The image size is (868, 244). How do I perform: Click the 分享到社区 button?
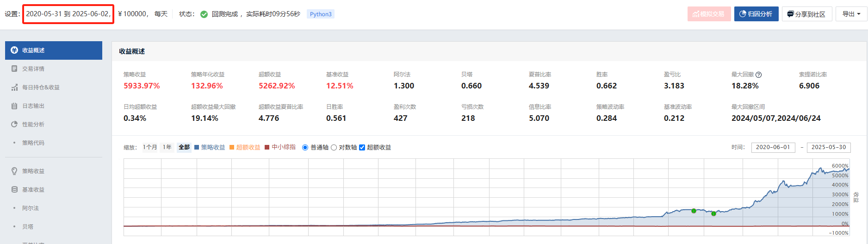tap(806, 14)
